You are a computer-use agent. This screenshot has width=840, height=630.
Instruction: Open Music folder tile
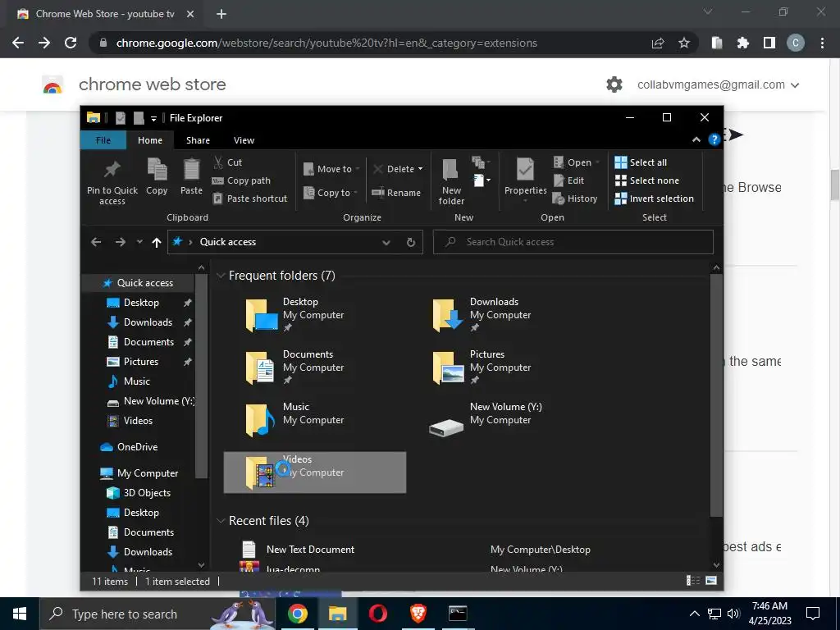click(314, 420)
